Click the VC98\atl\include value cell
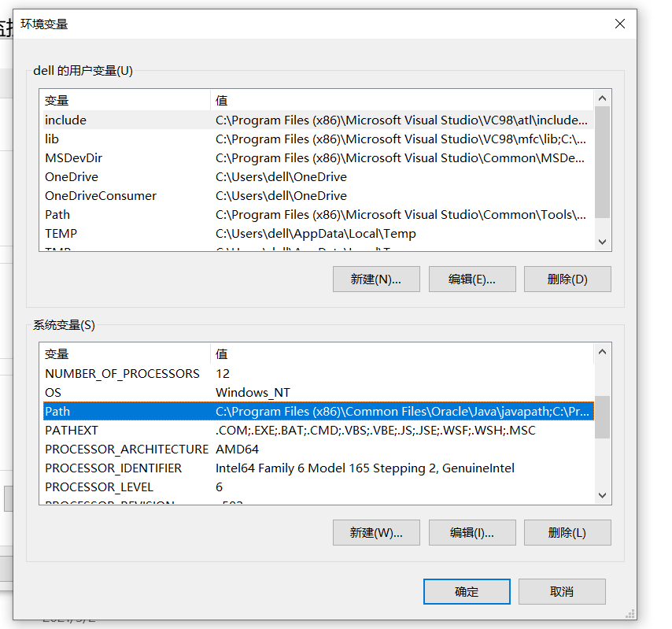 click(x=401, y=120)
